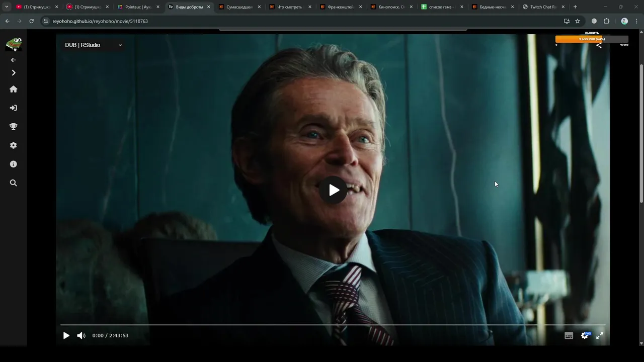The height and width of the screenshot is (362, 644).
Task: Open search from the sidebar magnifier
Action: (x=14, y=183)
